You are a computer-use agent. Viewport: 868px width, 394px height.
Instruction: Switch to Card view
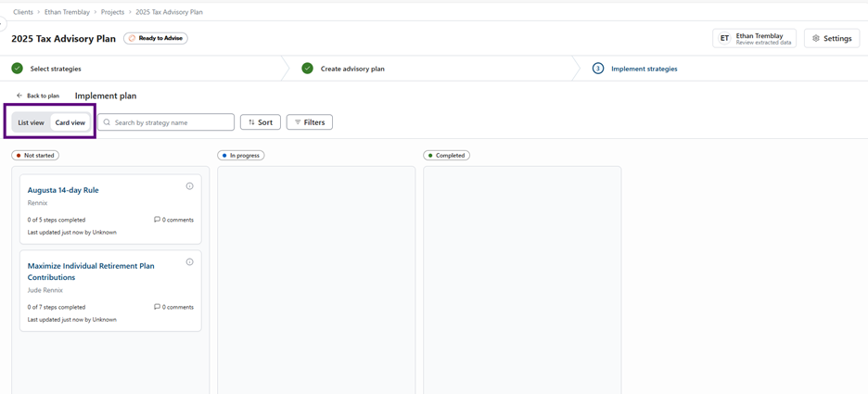[x=70, y=123]
